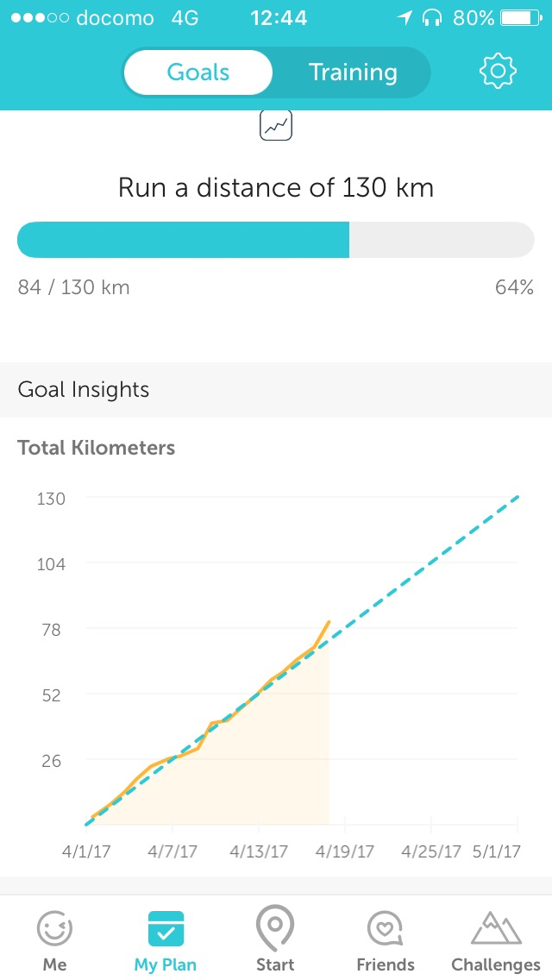Switch to the Training segment
The height and width of the screenshot is (980, 552).
(x=353, y=72)
